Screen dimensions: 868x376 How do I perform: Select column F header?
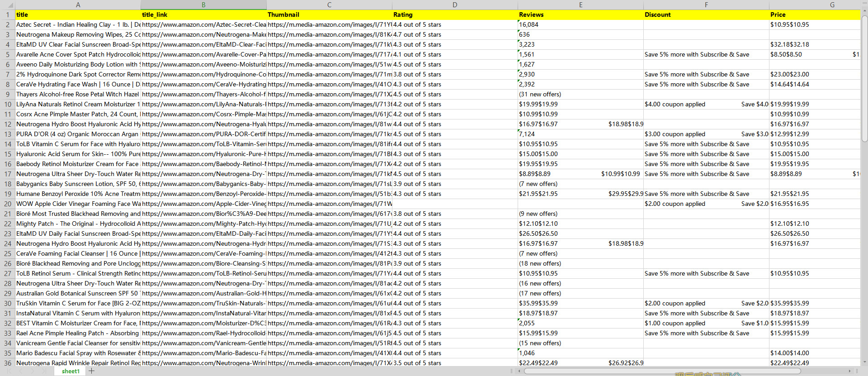(706, 5)
